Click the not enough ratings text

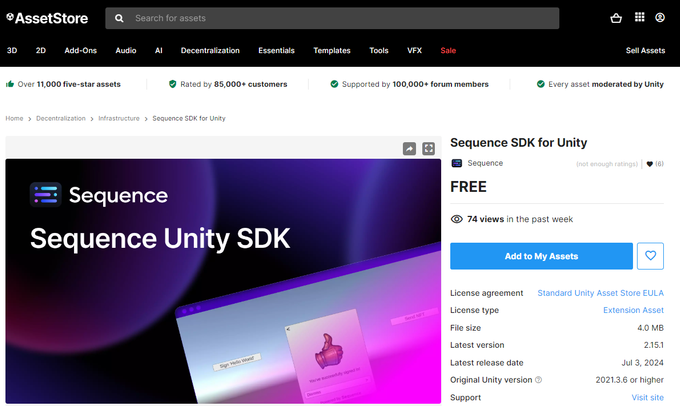(607, 164)
